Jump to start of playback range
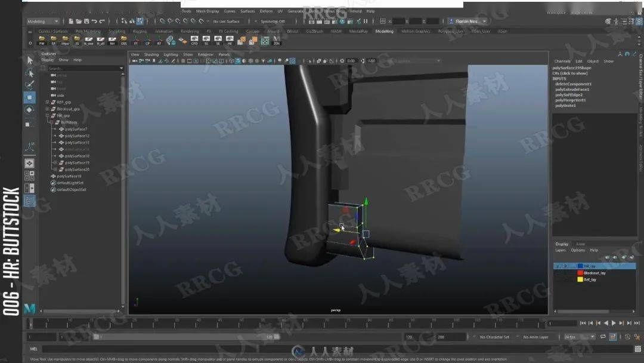Viewport: 644px width, 363px height. (x=583, y=323)
